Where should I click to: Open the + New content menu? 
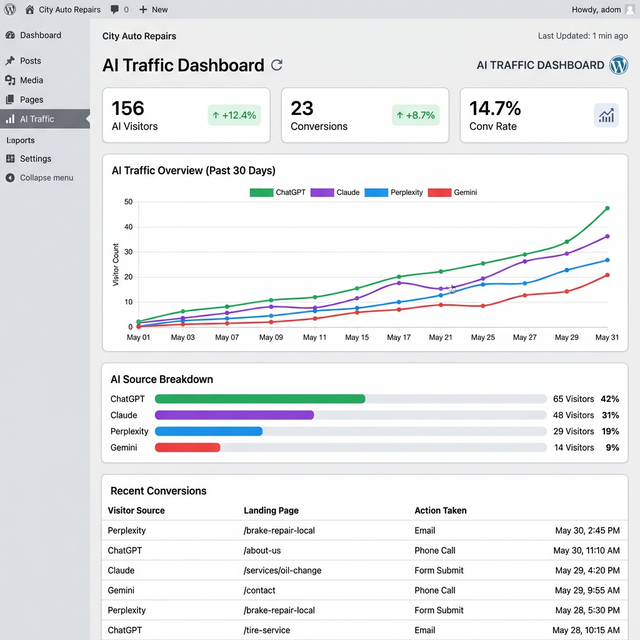coord(153,9)
